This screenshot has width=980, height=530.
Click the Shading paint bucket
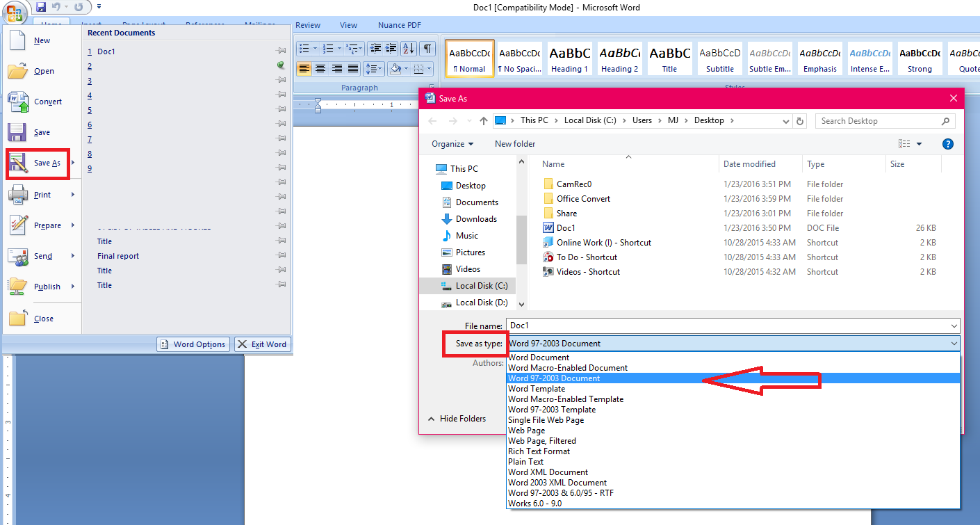click(x=395, y=68)
